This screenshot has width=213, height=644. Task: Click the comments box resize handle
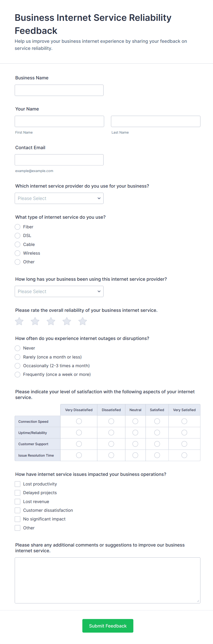[198, 601]
